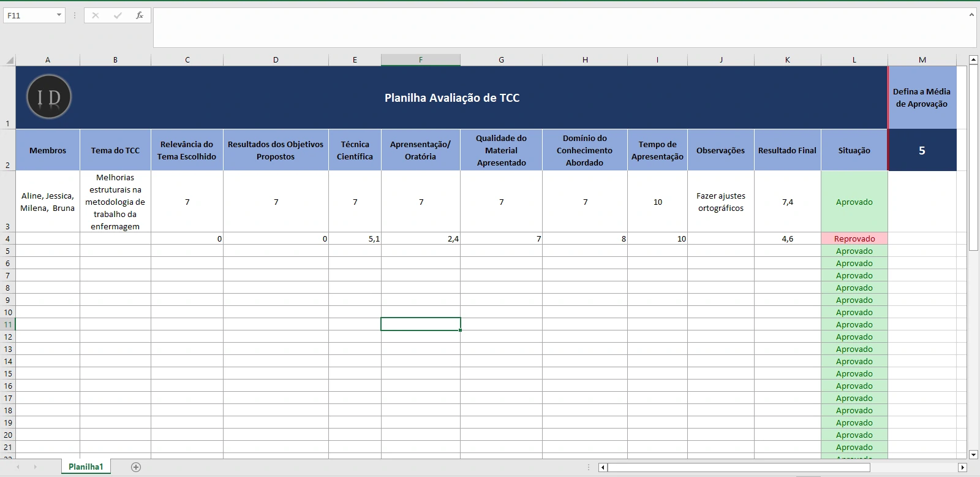980x477 pixels.
Task: Select the Fazer ajustes ortográficos cell
Action: click(720, 202)
